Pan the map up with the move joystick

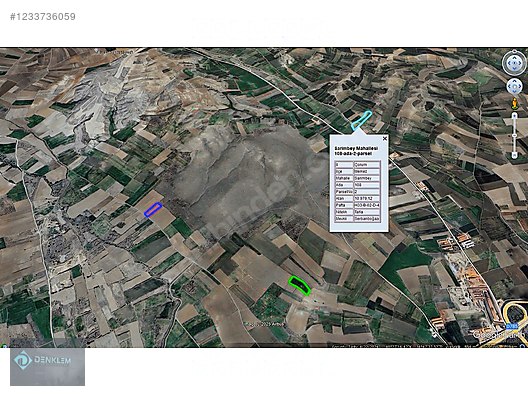pos(515,81)
